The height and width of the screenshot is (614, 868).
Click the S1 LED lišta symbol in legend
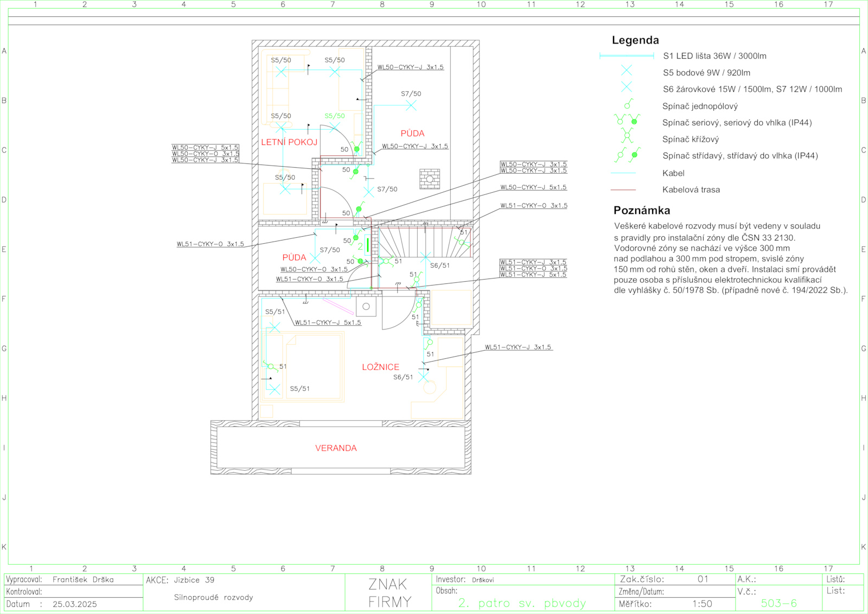coord(627,56)
